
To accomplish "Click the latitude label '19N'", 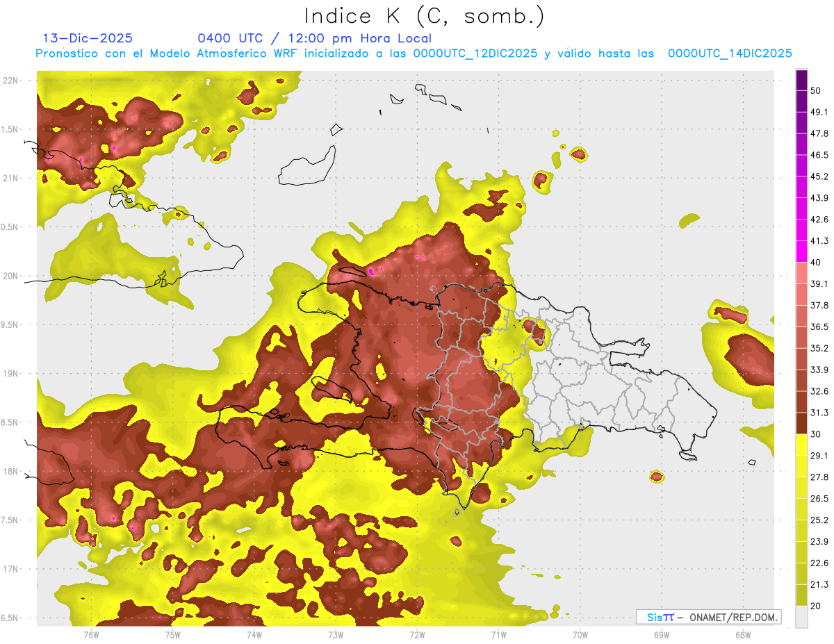I will (x=10, y=374).
